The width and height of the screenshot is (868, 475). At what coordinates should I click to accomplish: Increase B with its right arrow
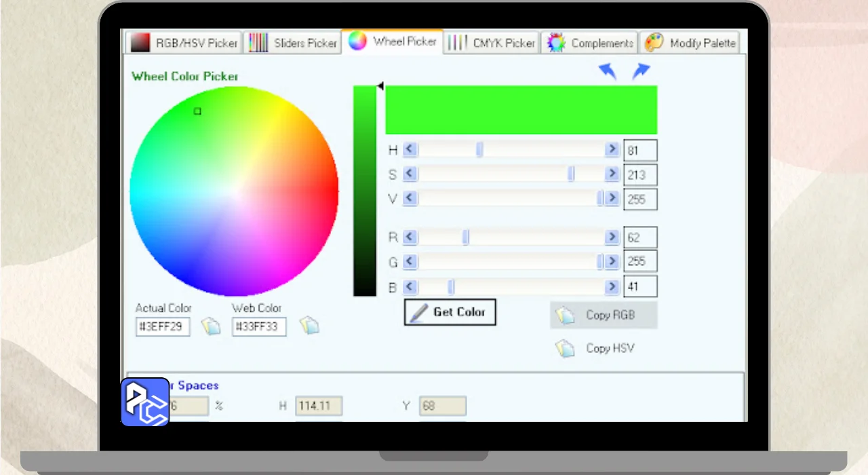pos(612,286)
